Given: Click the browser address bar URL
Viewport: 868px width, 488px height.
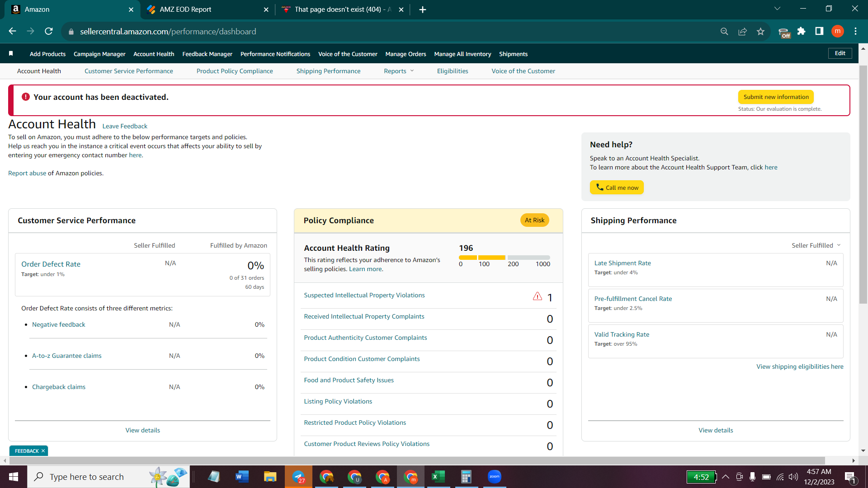Looking at the screenshot, I should click(168, 32).
